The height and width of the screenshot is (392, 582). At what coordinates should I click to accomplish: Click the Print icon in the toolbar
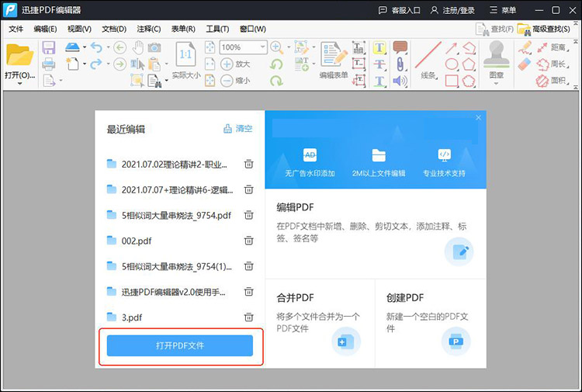pyautogui.click(x=49, y=64)
